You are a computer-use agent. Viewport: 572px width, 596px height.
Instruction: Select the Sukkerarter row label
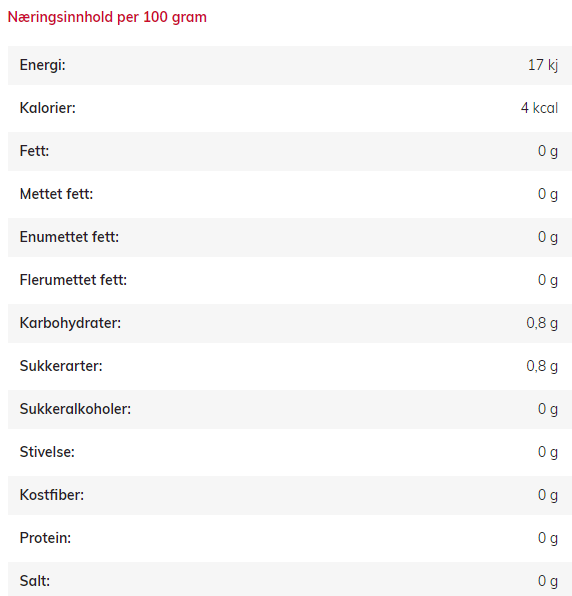pos(61,366)
